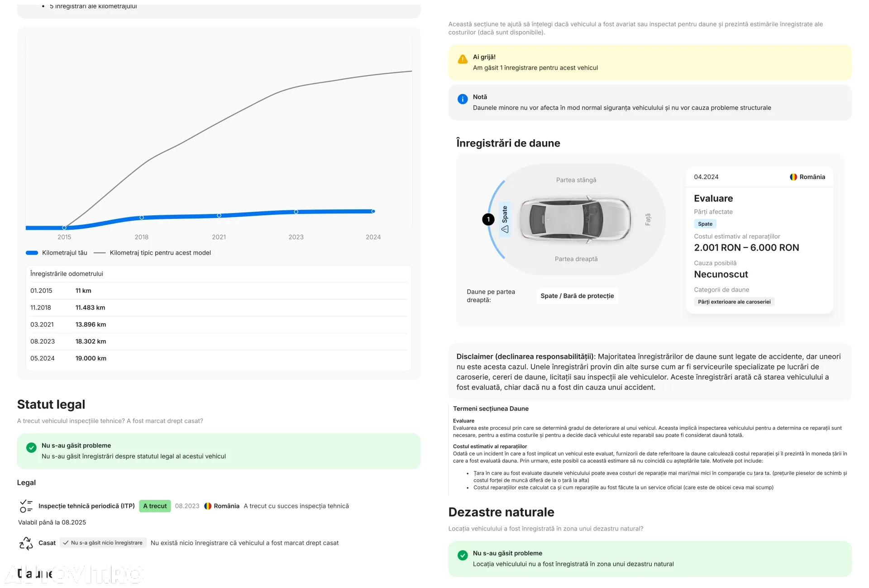The width and height of the screenshot is (869, 588).
Task: Click the black damage marker number 1
Action: click(x=488, y=219)
